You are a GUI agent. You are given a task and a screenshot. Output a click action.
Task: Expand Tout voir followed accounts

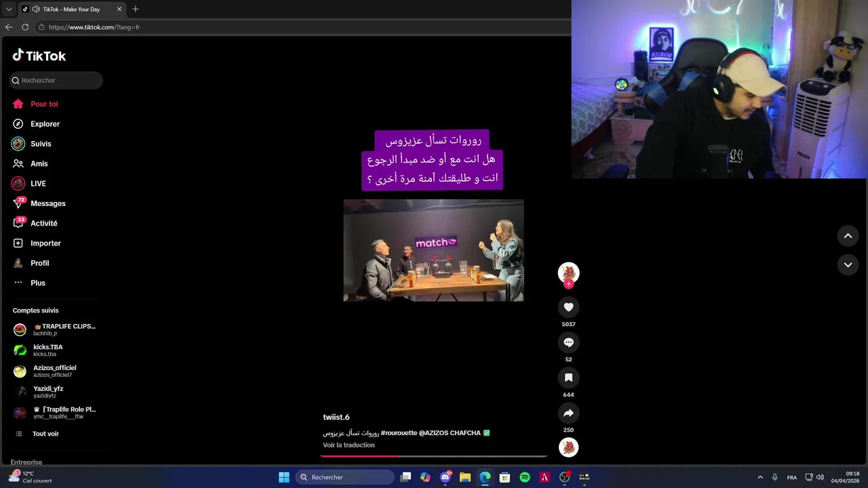37,434
